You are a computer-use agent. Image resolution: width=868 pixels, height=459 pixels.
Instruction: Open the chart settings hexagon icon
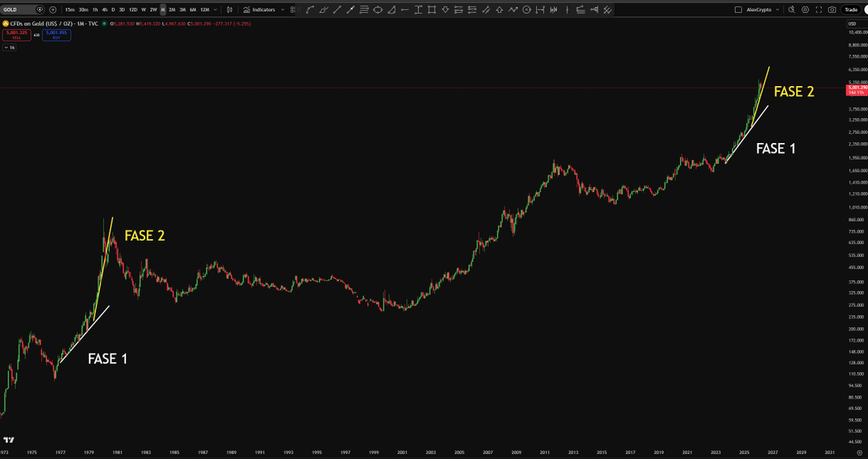click(806, 10)
